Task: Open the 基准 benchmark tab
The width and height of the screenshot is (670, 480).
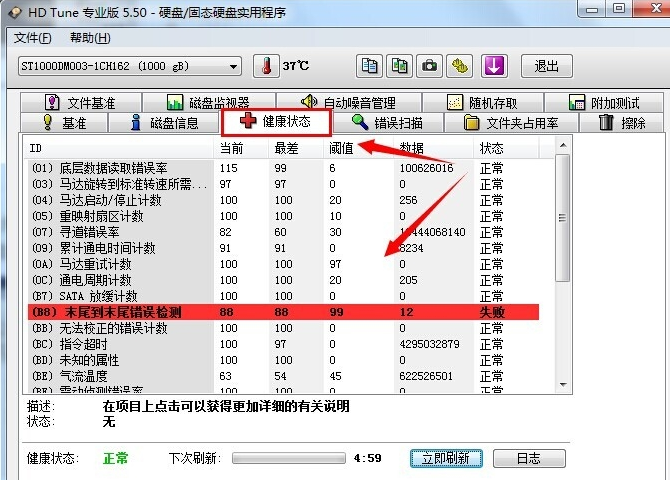Action: coord(63,123)
